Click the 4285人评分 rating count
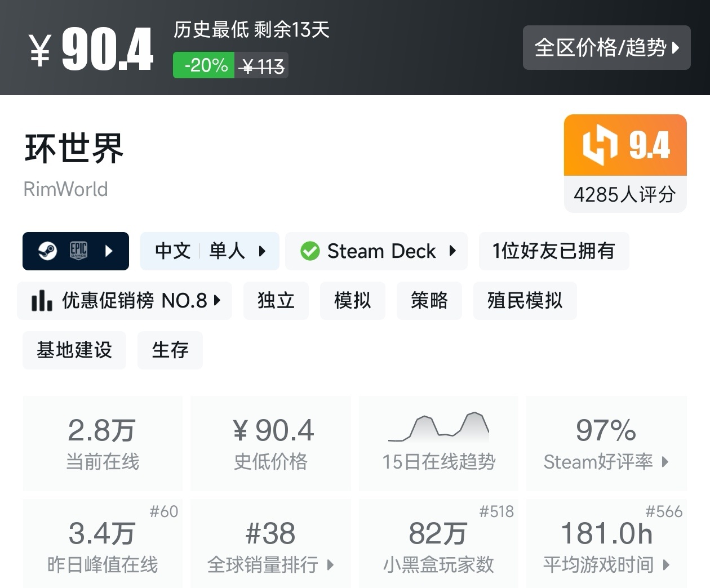Screen dimensions: 710x588 pos(625,195)
